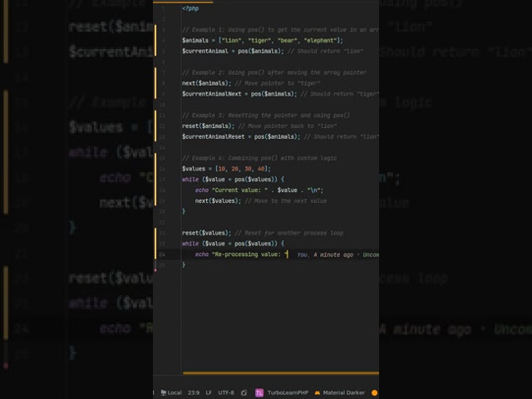Screen dimensions: 532x399
Task: Click the $currentAnimalNext variable
Action: point(211,94)
